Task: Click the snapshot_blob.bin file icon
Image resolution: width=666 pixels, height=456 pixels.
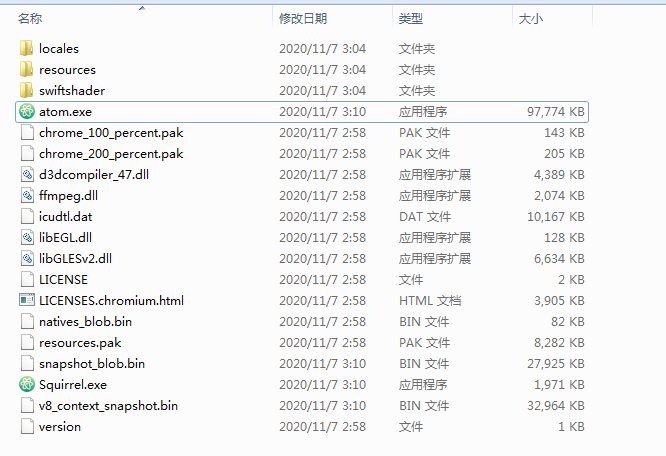Action: click(x=27, y=364)
